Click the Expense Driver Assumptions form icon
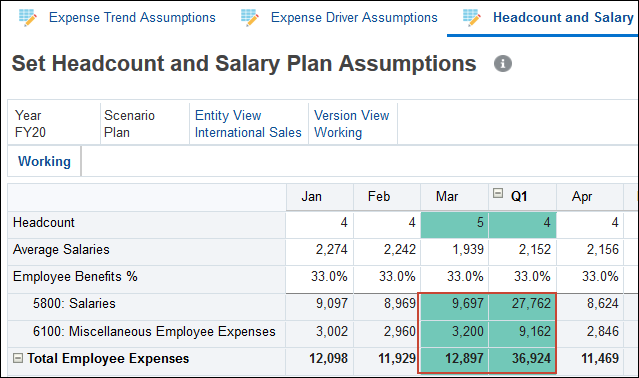The height and width of the screenshot is (378, 639). (249, 18)
